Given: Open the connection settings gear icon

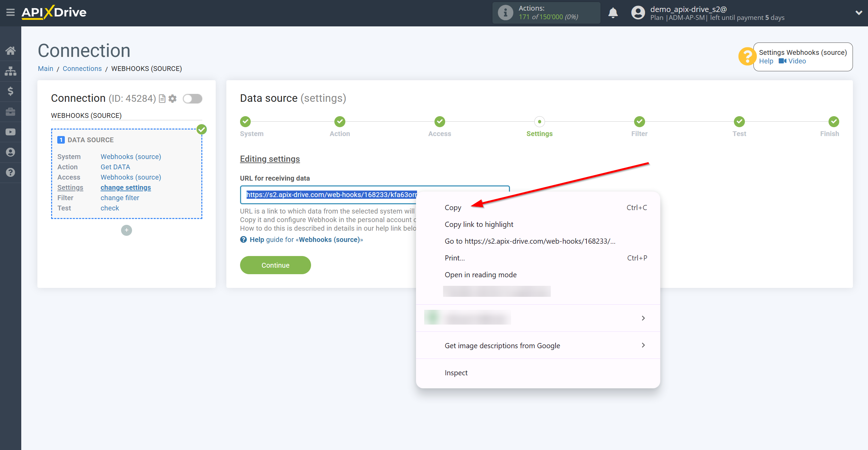Looking at the screenshot, I should tap(173, 99).
